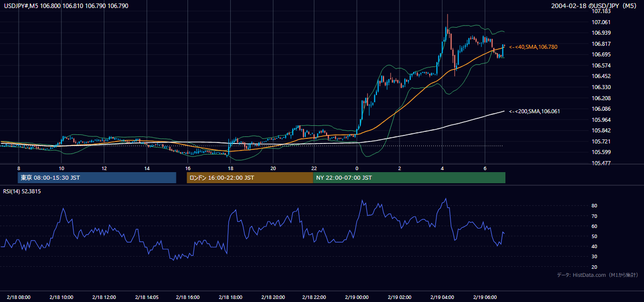Click the 2/19 00:00 bottom time label
This screenshot has width=644, height=302.
pyautogui.click(x=357, y=297)
